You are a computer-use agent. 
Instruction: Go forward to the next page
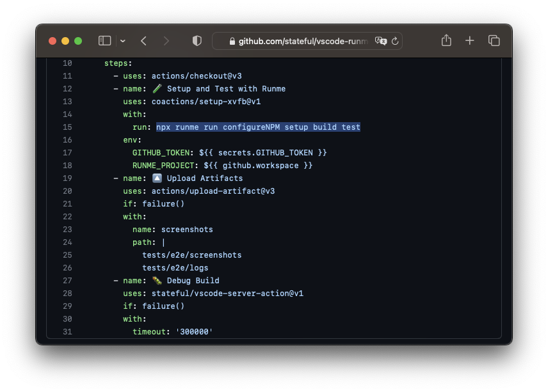click(x=166, y=41)
